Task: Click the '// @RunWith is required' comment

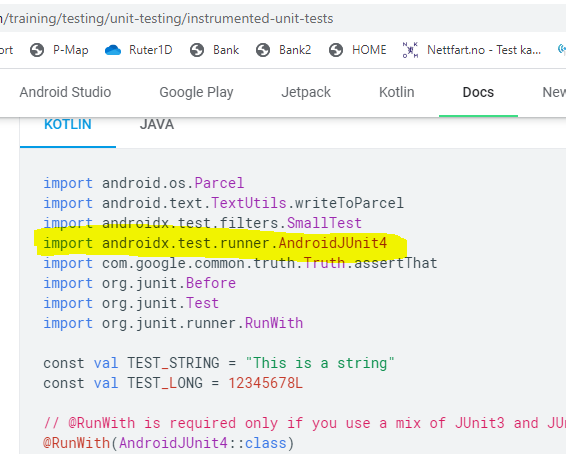Action: 305,423
